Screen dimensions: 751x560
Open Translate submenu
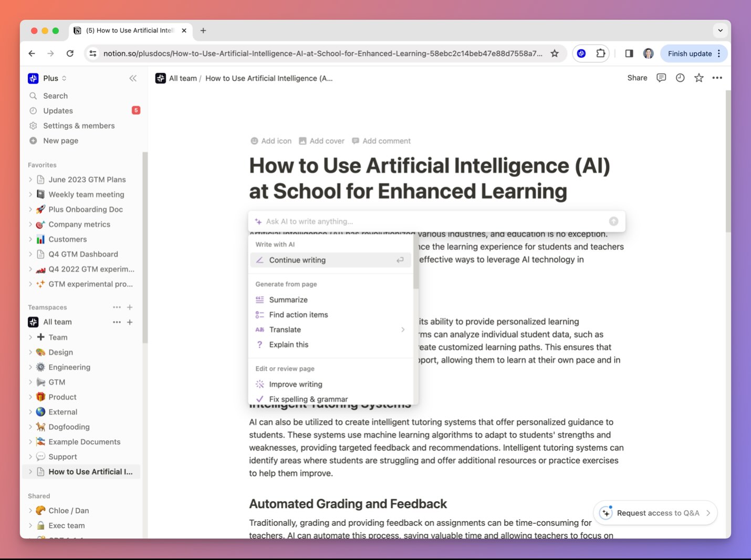point(330,330)
